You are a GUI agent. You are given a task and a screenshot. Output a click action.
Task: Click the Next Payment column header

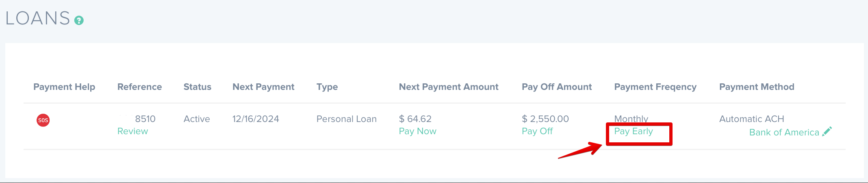pos(263,87)
